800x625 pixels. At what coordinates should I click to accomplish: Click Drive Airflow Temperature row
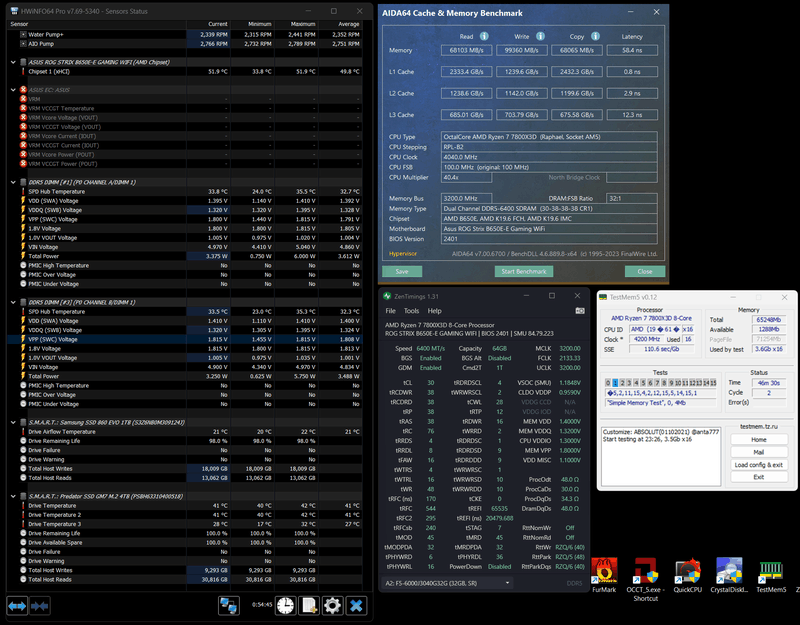point(185,432)
